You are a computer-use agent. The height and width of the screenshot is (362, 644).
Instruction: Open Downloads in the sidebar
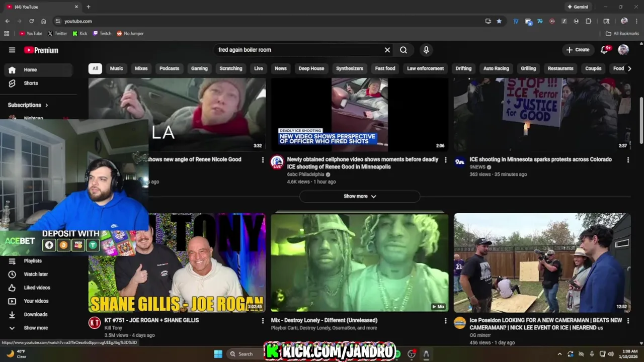click(x=38, y=314)
